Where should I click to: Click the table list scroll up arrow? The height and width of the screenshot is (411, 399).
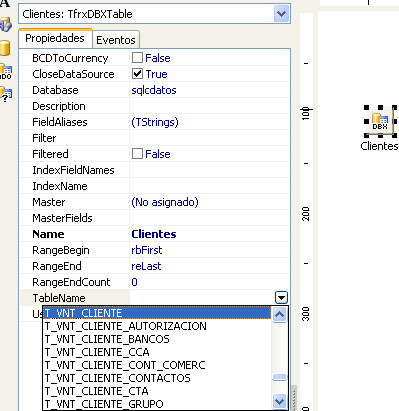pyautogui.click(x=279, y=314)
